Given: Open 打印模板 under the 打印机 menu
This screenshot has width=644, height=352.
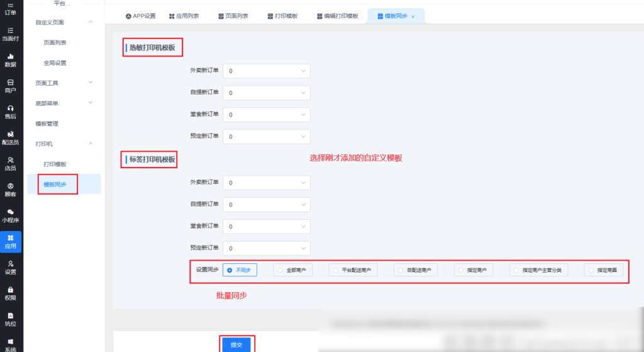Looking at the screenshot, I should point(55,164).
